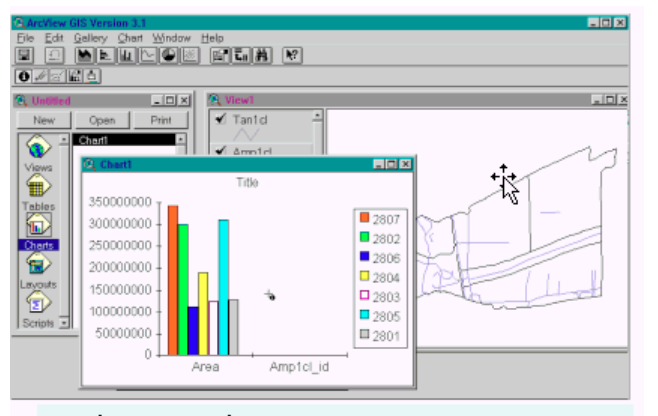This screenshot has height=416, width=658.
Task: Activate the context Help pointer icon
Action: [x=291, y=56]
